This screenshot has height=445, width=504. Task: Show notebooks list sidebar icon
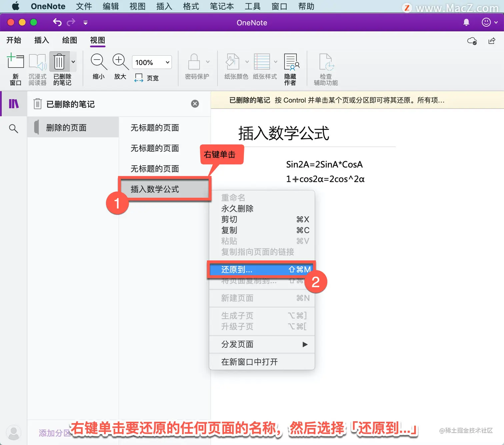tap(14, 104)
